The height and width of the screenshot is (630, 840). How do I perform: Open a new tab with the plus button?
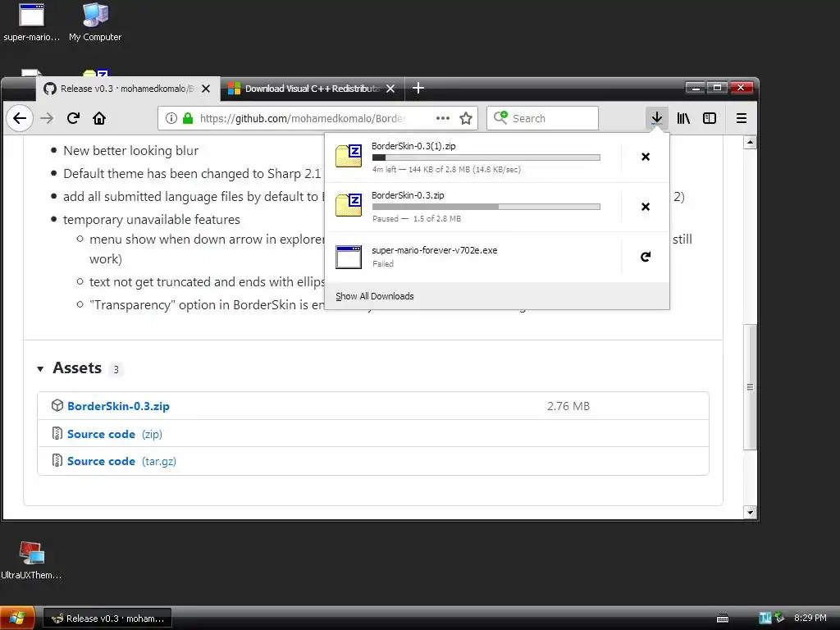(x=418, y=89)
